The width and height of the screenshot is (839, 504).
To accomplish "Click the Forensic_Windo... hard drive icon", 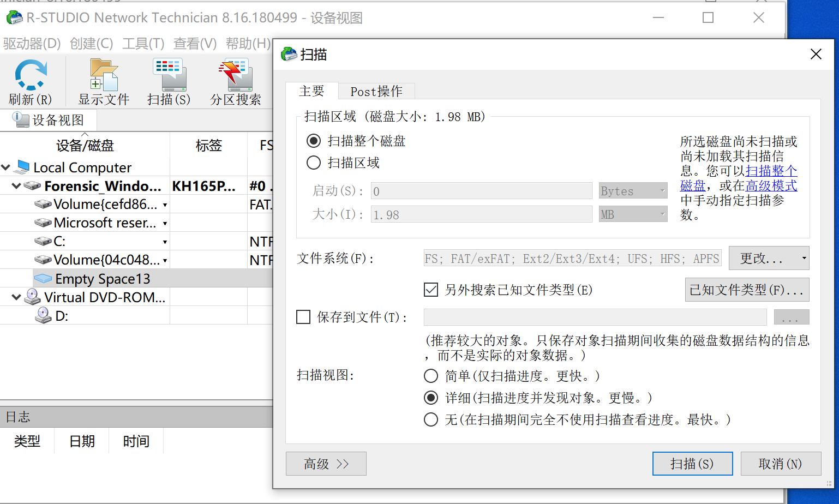I will [x=32, y=186].
